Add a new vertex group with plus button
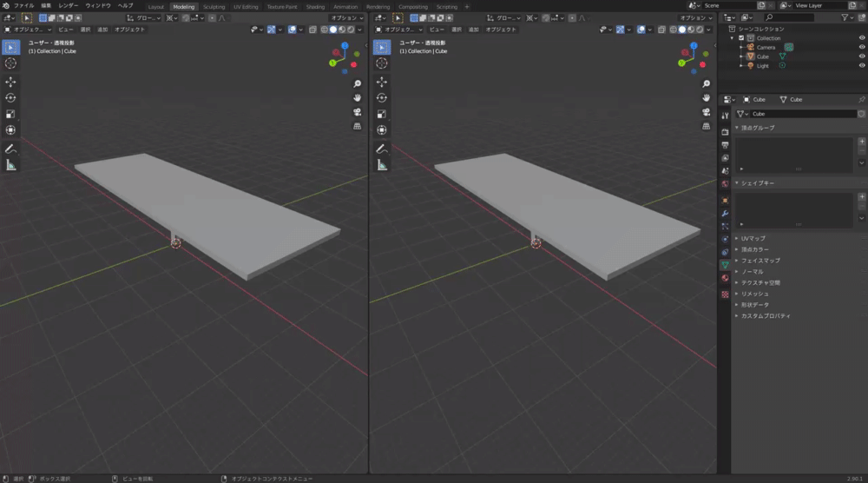 point(861,141)
